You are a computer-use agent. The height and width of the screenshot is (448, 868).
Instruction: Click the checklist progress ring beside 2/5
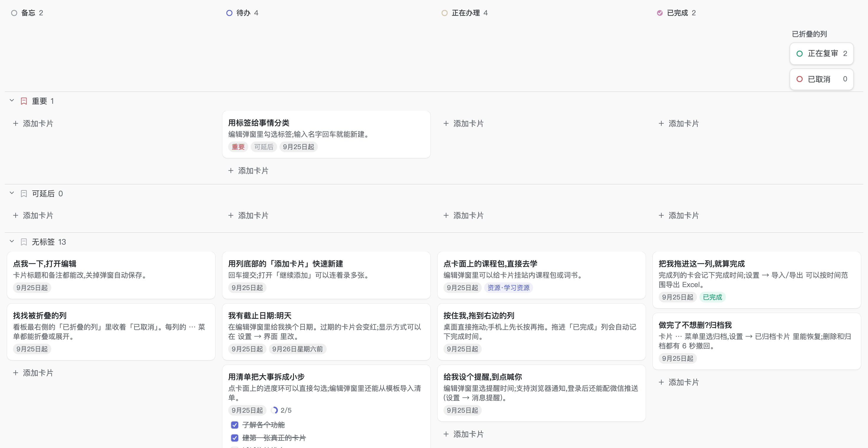click(x=274, y=410)
